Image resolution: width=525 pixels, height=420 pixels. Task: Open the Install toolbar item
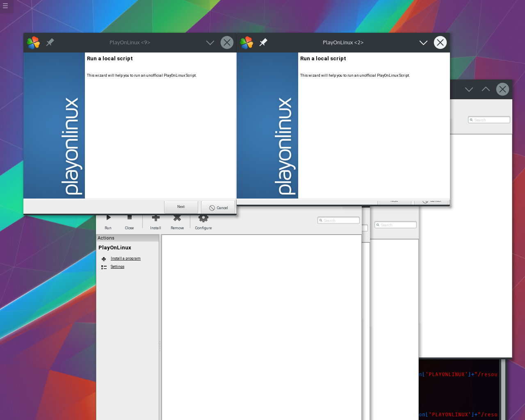tap(155, 222)
